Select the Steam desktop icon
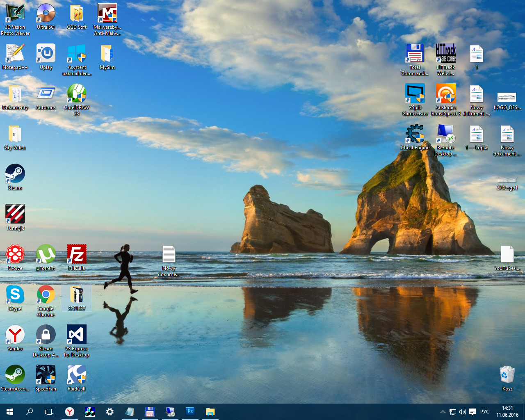 coord(15,177)
